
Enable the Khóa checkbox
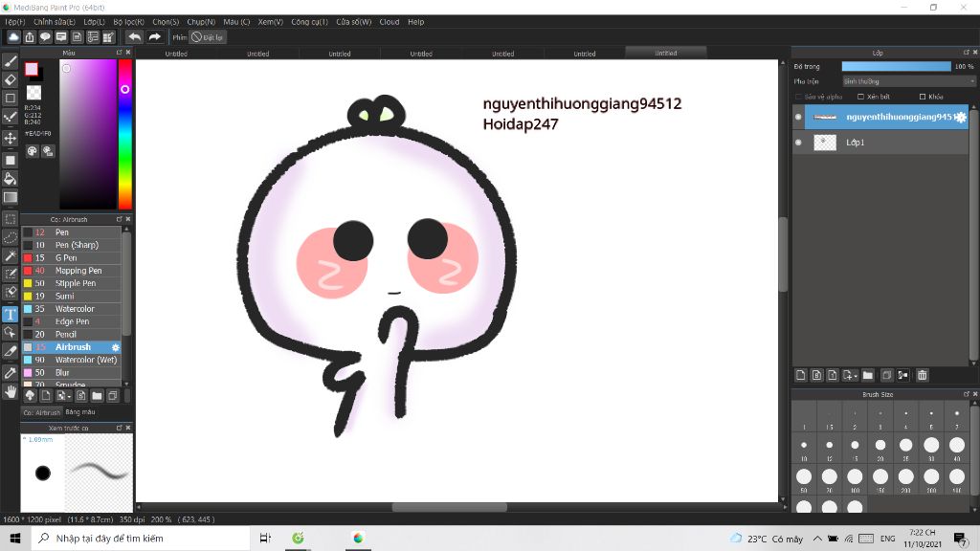(x=923, y=97)
